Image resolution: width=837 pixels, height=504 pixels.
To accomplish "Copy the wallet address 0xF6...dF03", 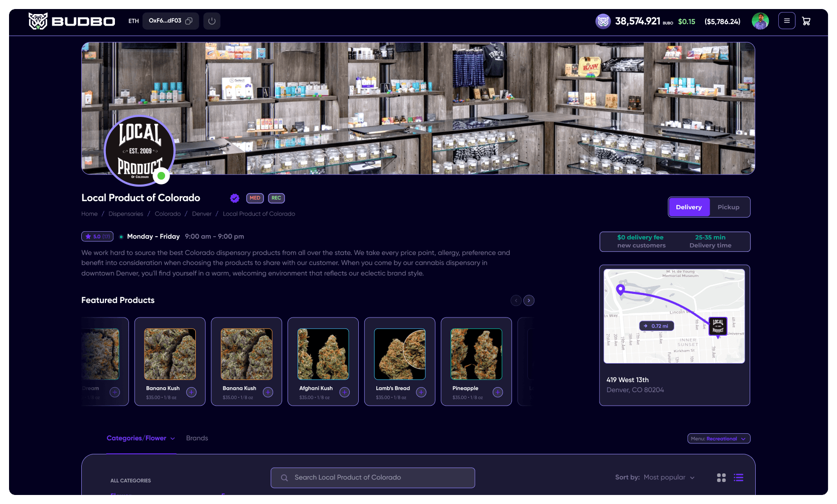I will click(x=189, y=21).
